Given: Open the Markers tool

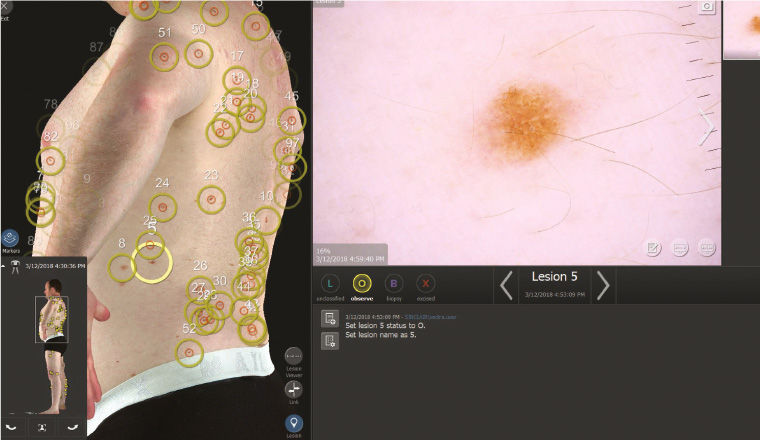Looking at the screenshot, I should [x=9, y=238].
